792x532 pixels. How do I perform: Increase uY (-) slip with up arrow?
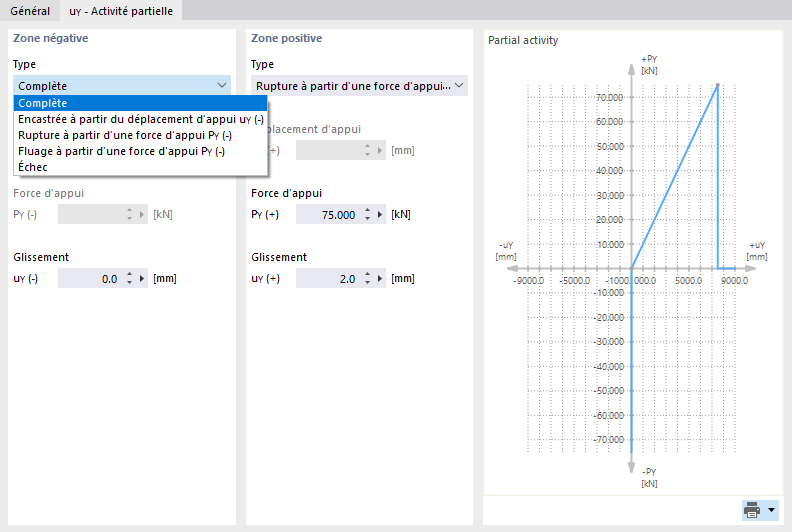[129, 275]
